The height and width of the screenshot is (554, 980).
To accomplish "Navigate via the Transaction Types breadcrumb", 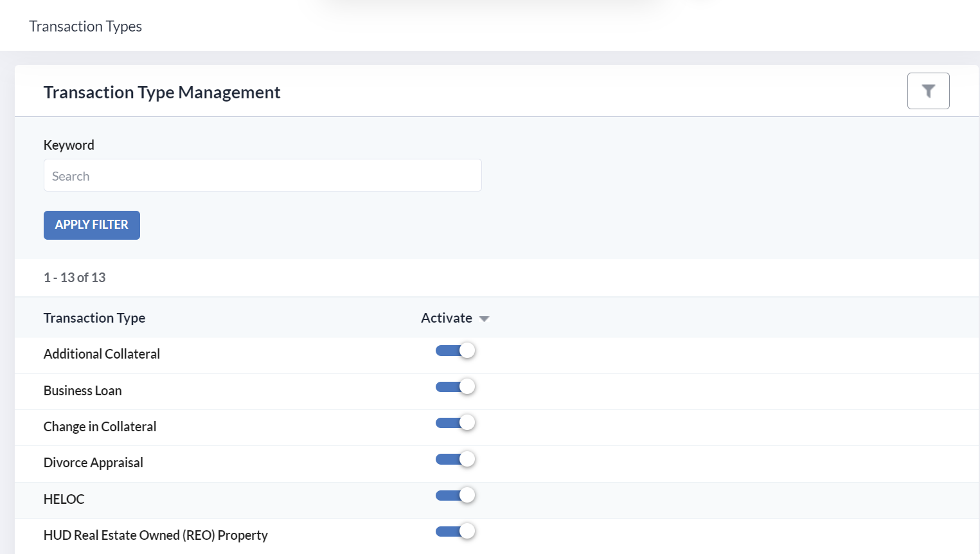I will tap(85, 26).
